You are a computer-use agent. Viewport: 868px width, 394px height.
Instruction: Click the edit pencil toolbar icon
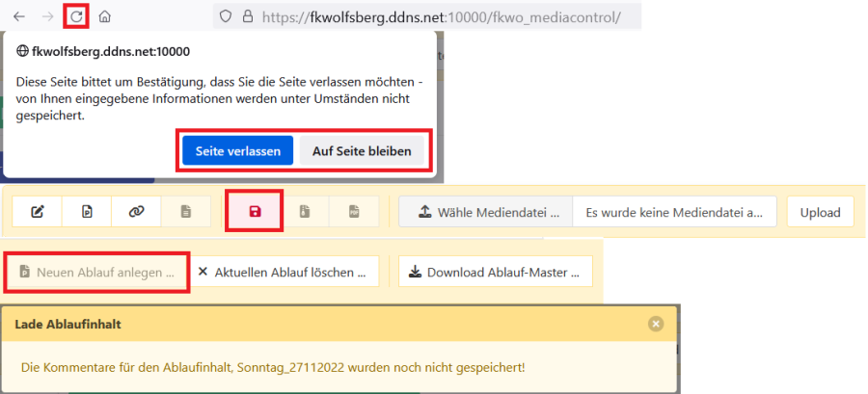click(x=39, y=212)
